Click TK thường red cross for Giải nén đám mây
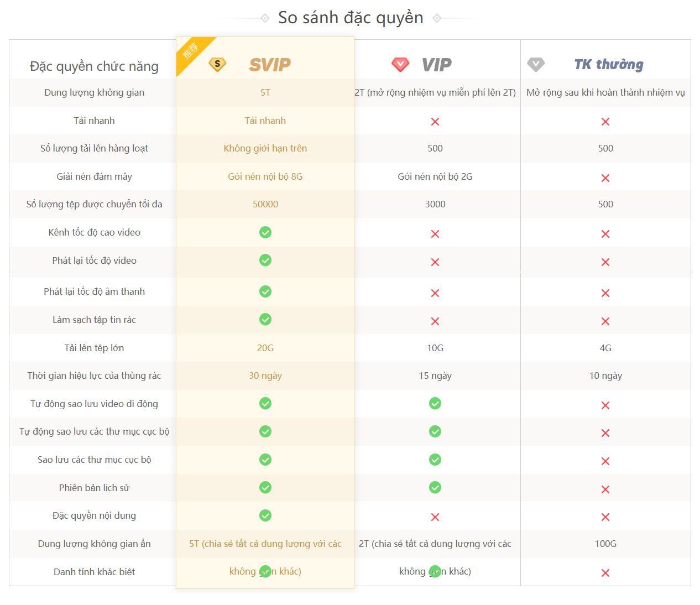The image size is (700, 605). [x=605, y=178]
